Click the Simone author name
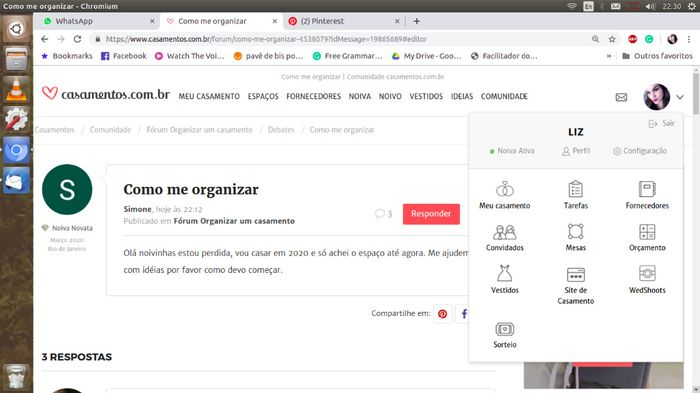Image resolution: width=700 pixels, height=393 pixels. 138,209
